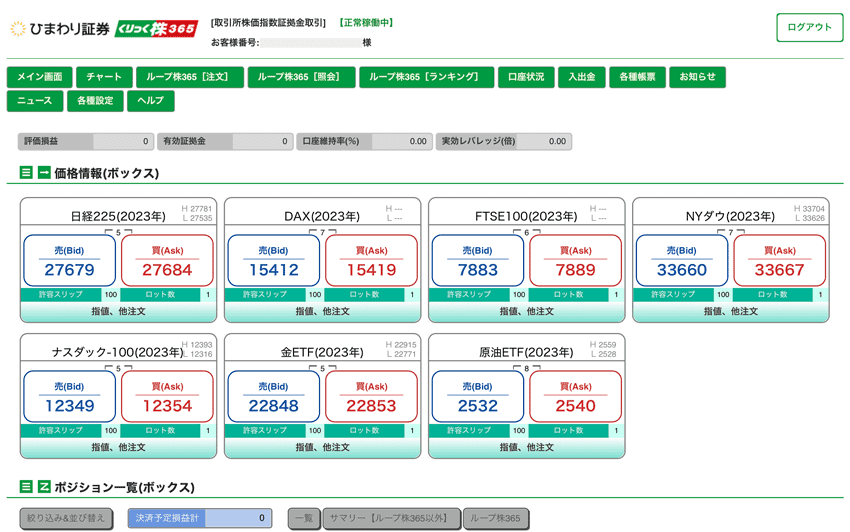Viewport: 850px width, 532px height.
Task: Click the list icon beside ポジション一覧(ボックス)
Action: pyautogui.click(x=26, y=487)
